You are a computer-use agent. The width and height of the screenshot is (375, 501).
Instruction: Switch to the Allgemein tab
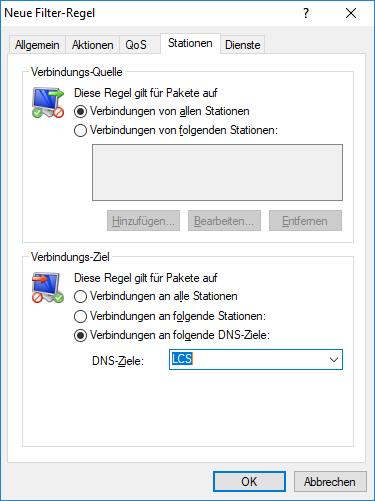[37, 45]
